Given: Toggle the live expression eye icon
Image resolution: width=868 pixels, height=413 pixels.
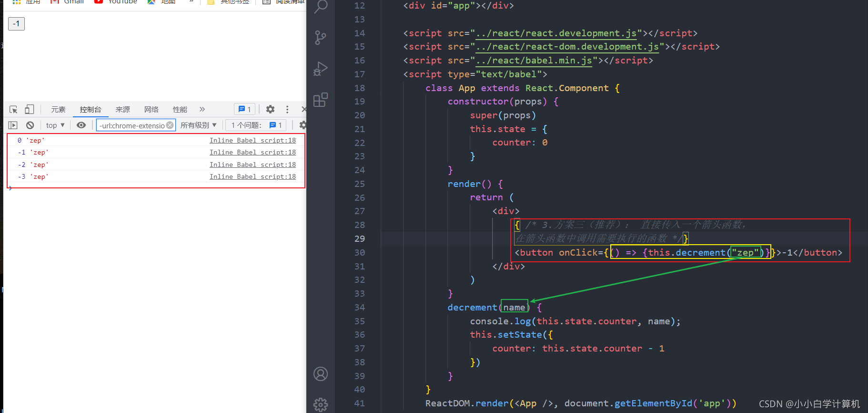Looking at the screenshot, I should 81,125.
